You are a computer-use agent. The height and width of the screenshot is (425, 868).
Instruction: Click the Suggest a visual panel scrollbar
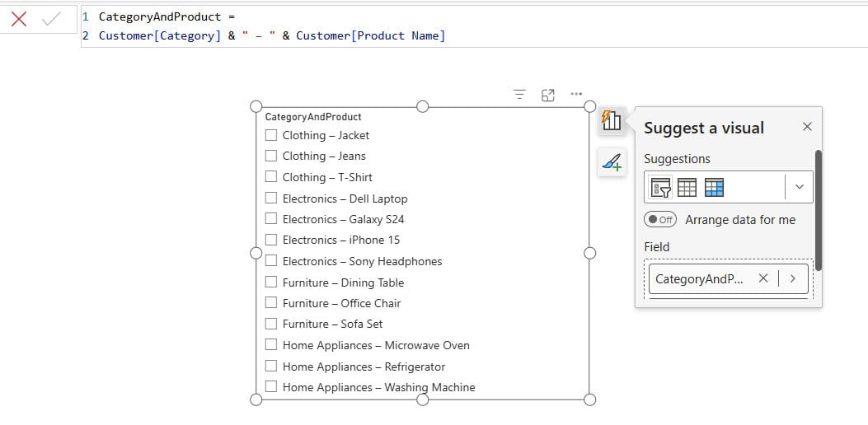[x=819, y=210]
